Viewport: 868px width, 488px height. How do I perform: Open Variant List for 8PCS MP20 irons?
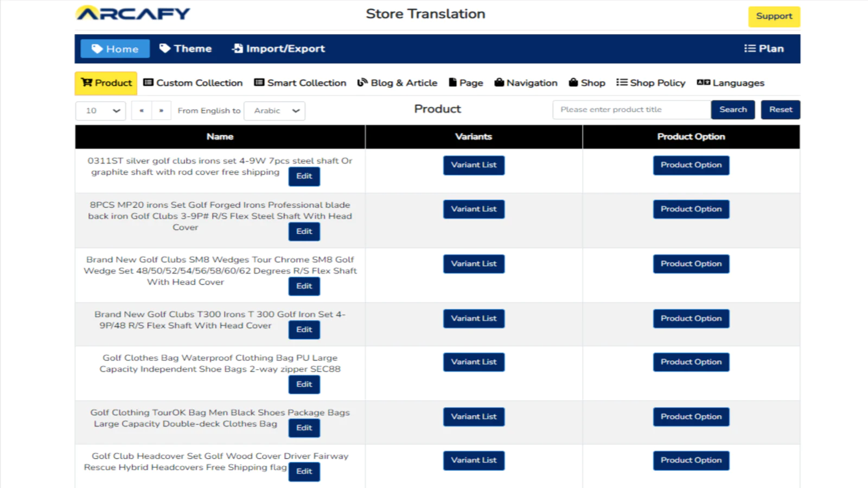tap(474, 209)
